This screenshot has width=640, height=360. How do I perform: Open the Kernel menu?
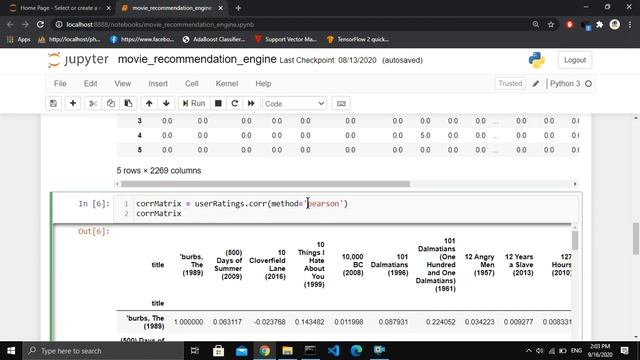click(x=227, y=84)
